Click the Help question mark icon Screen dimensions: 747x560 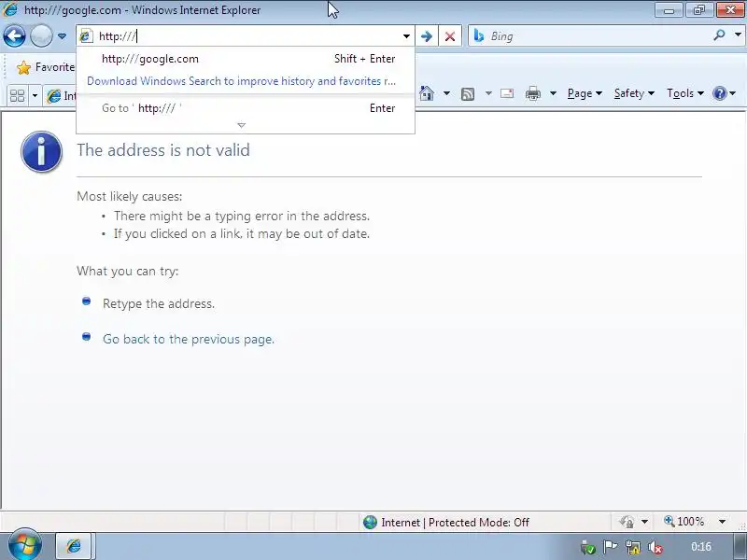[719, 93]
